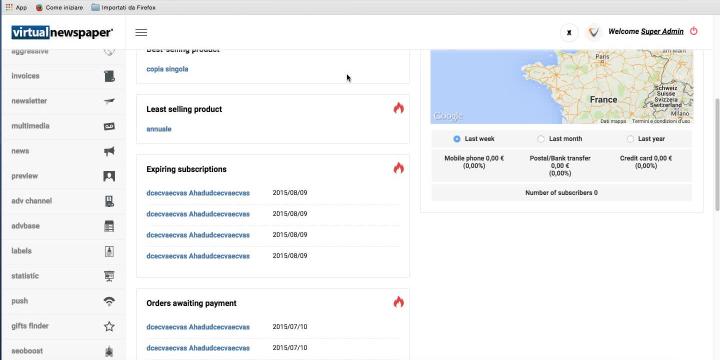Viewport: 720px width, 360px height.
Task: Click flame icon on Least selling product
Action: coord(399,108)
